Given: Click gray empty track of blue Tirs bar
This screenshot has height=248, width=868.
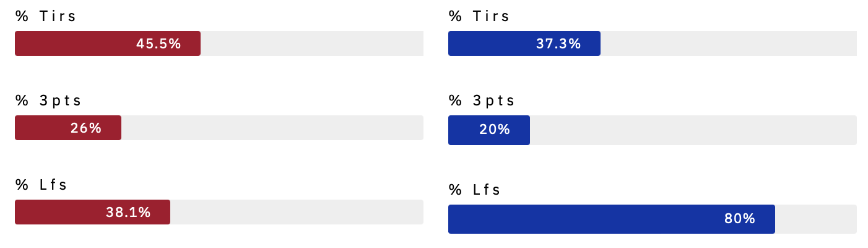Looking at the screenshot, I should coord(729,43).
